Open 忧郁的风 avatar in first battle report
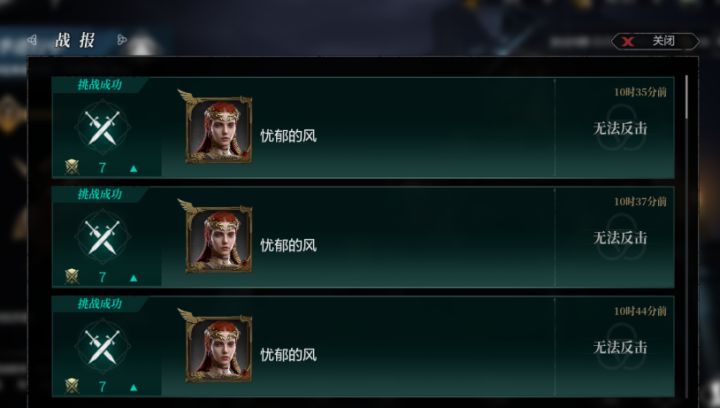The height and width of the screenshot is (408, 720). (219, 129)
